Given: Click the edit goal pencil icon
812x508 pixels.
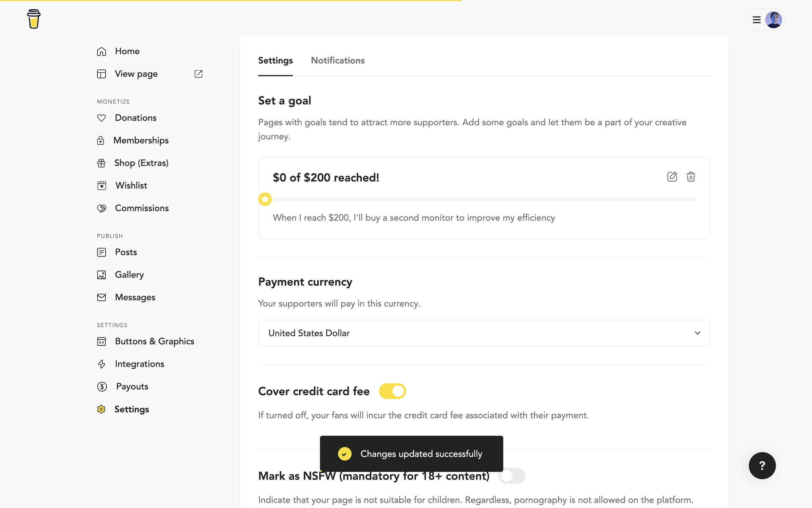Looking at the screenshot, I should 672,177.
